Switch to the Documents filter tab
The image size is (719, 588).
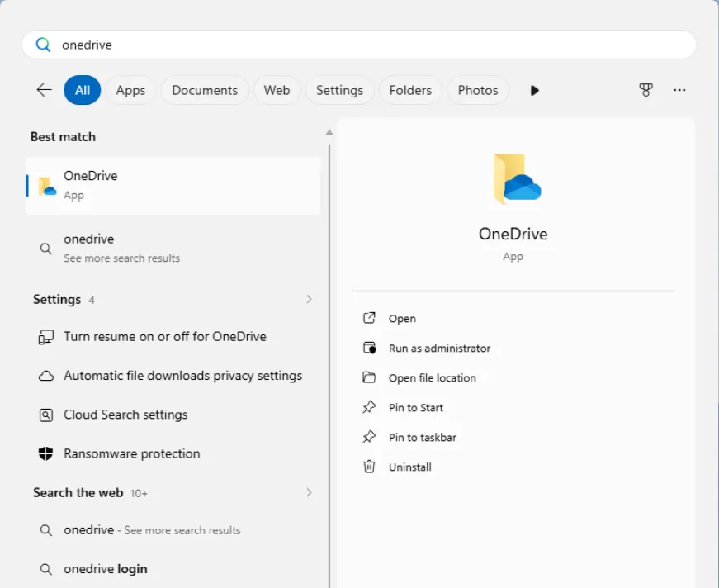click(205, 90)
